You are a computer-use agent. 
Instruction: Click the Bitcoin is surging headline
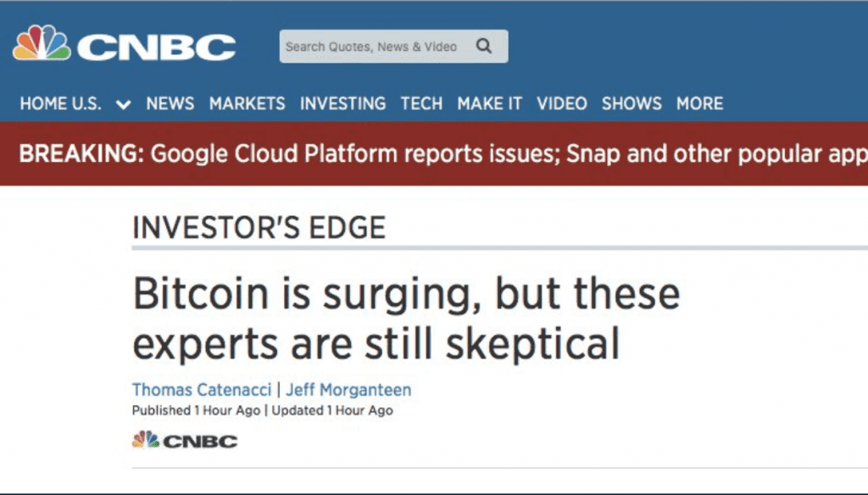[x=406, y=319]
